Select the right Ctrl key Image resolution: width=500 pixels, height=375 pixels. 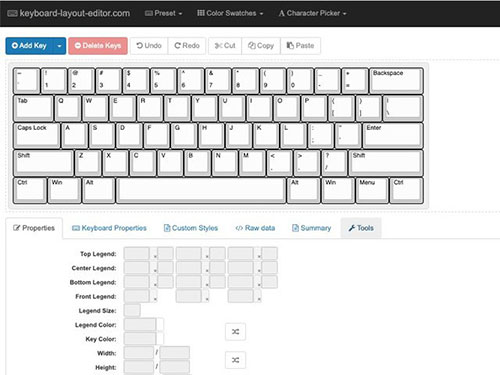coord(407,190)
